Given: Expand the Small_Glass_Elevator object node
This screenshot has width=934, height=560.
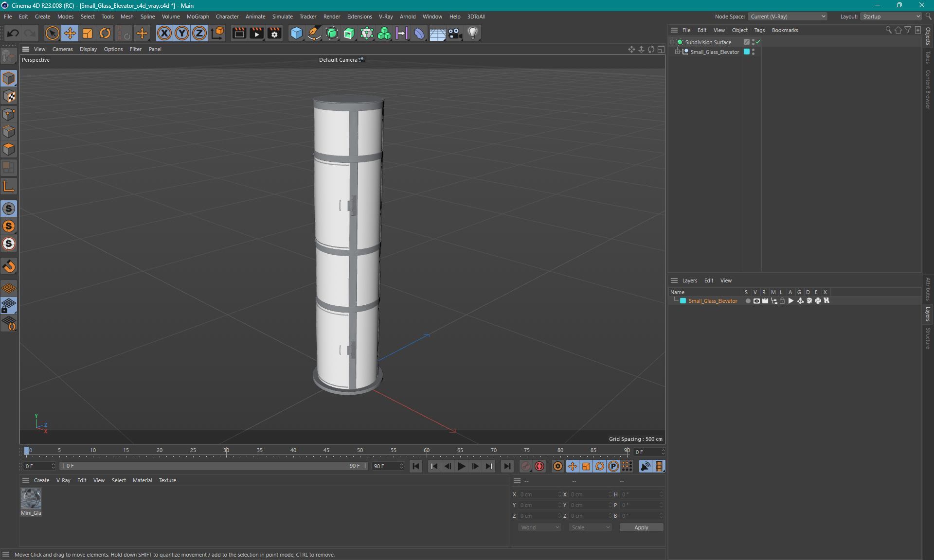Looking at the screenshot, I should pos(678,52).
